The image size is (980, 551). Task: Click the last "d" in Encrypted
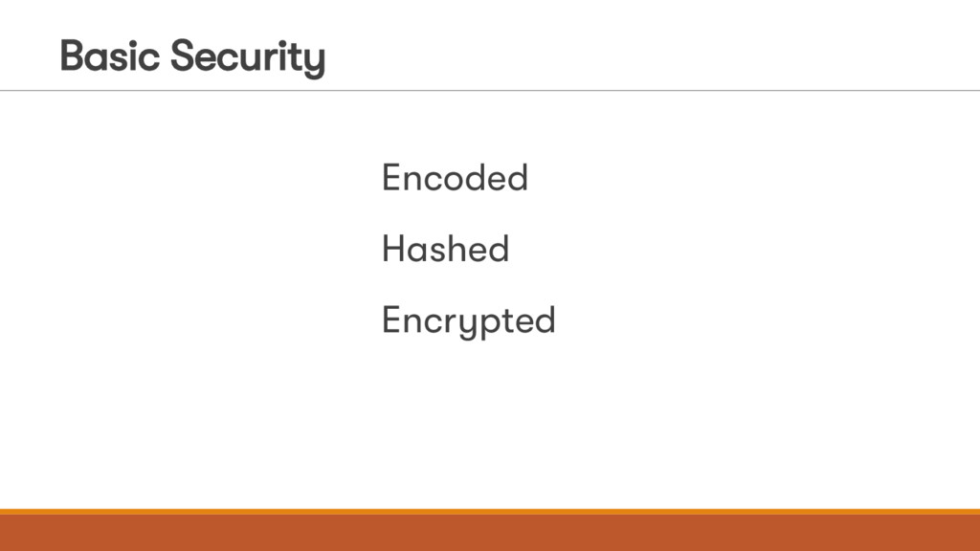pos(544,320)
